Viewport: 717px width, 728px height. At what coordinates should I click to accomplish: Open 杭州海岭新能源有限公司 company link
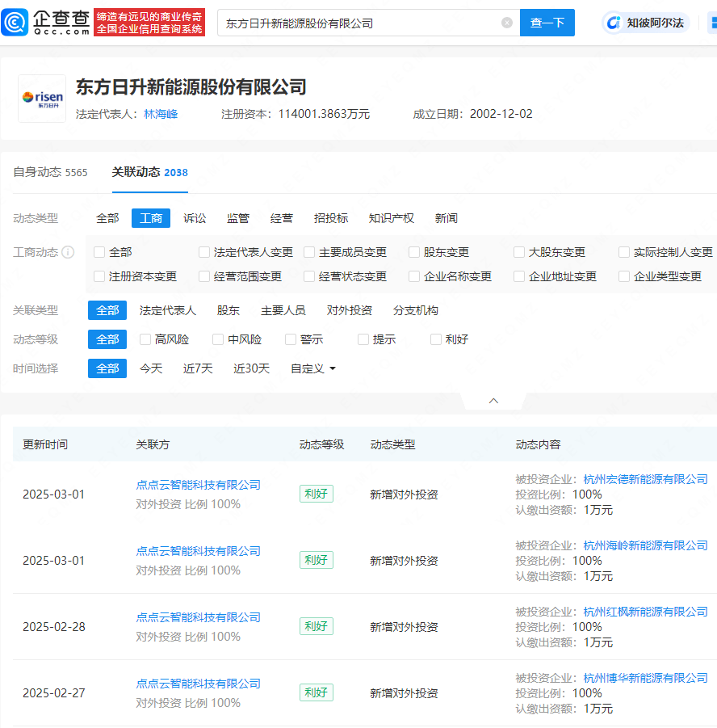click(645, 546)
